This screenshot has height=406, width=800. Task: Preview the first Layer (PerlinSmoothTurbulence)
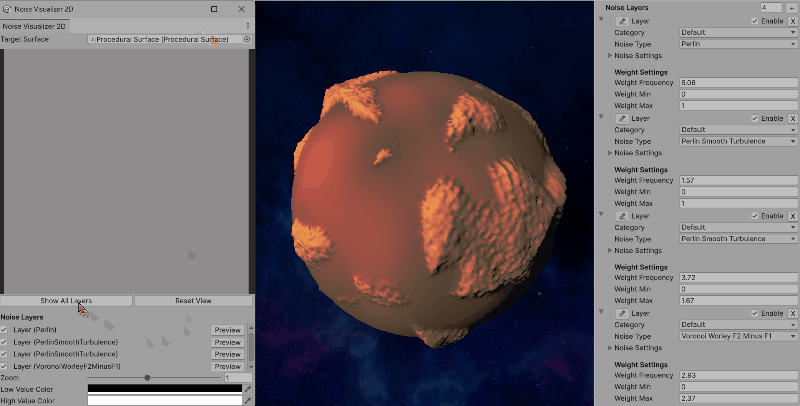[x=228, y=342]
